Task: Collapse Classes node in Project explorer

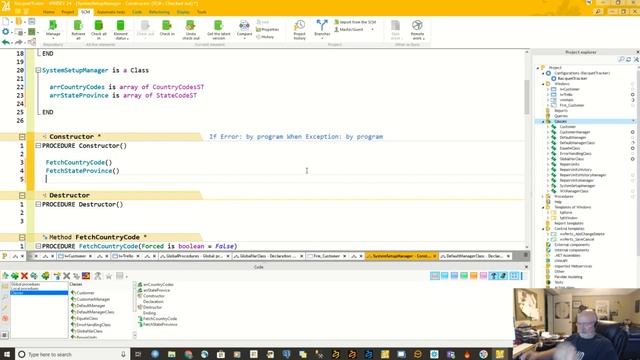Action: (x=543, y=121)
